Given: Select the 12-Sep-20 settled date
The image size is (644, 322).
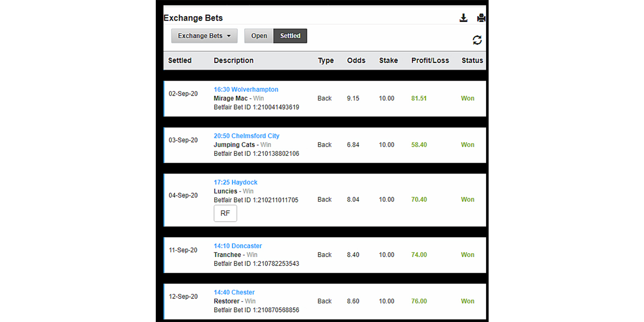Looking at the screenshot, I should [183, 297].
